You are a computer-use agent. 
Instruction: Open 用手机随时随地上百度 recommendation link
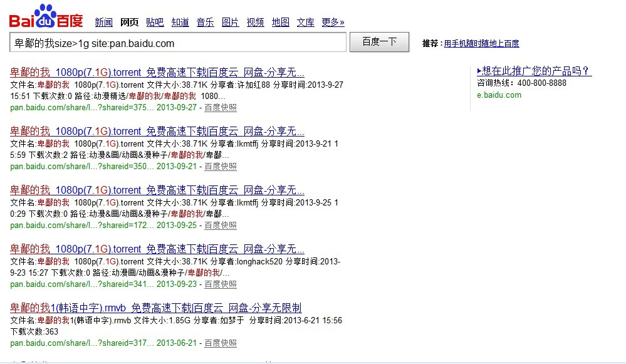pyautogui.click(x=481, y=44)
